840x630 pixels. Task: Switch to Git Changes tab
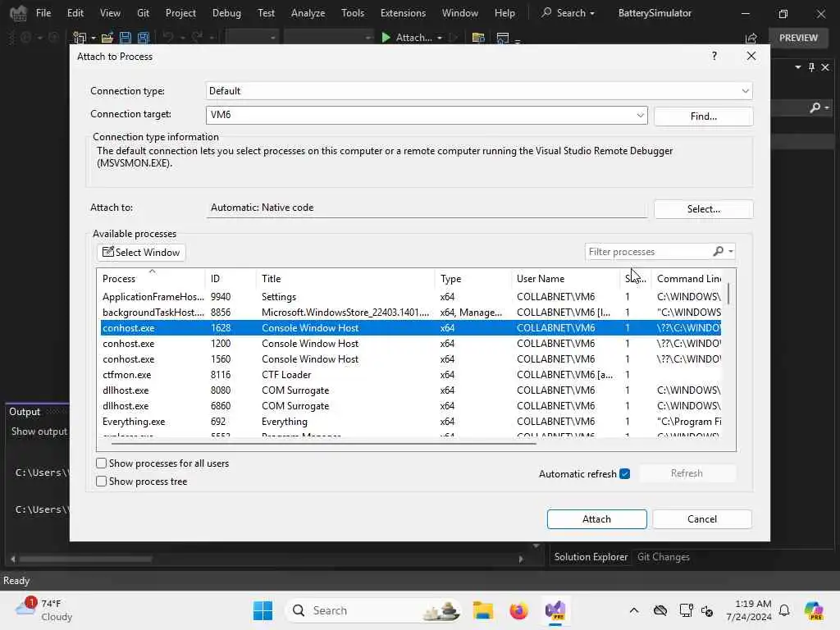point(663,557)
